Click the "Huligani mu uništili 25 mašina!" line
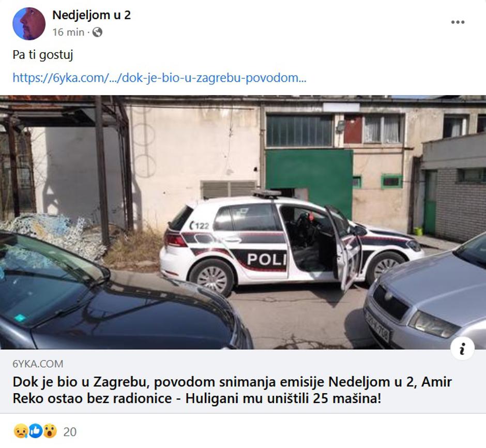486x448 pixels. click(x=283, y=398)
